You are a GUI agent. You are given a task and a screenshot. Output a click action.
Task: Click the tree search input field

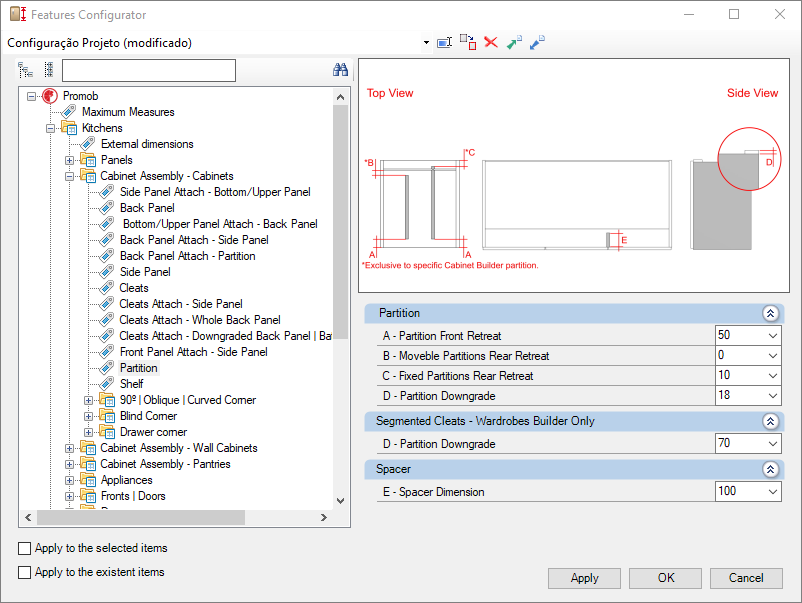[149, 70]
